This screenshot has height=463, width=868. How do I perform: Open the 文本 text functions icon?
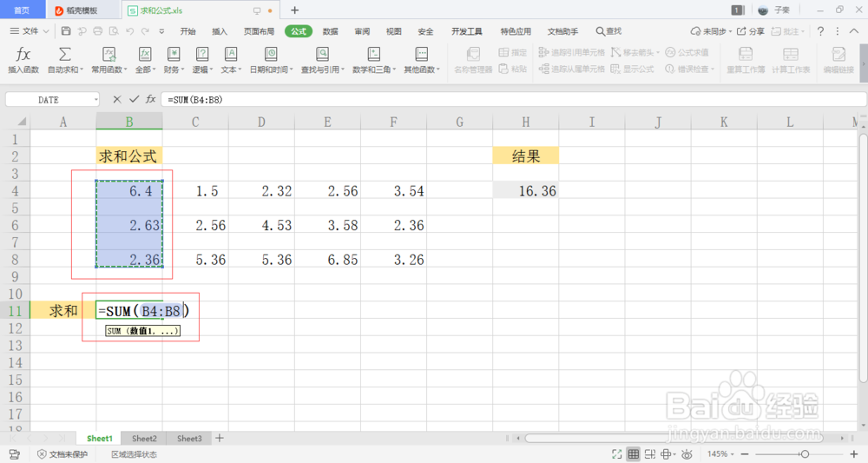click(231, 54)
